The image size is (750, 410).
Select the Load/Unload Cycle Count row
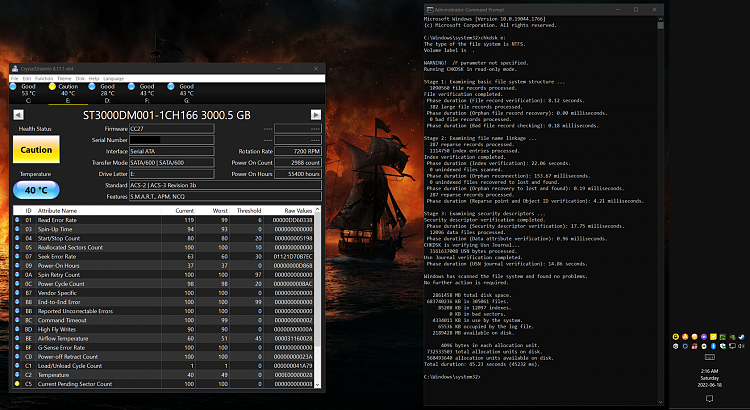point(164,366)
